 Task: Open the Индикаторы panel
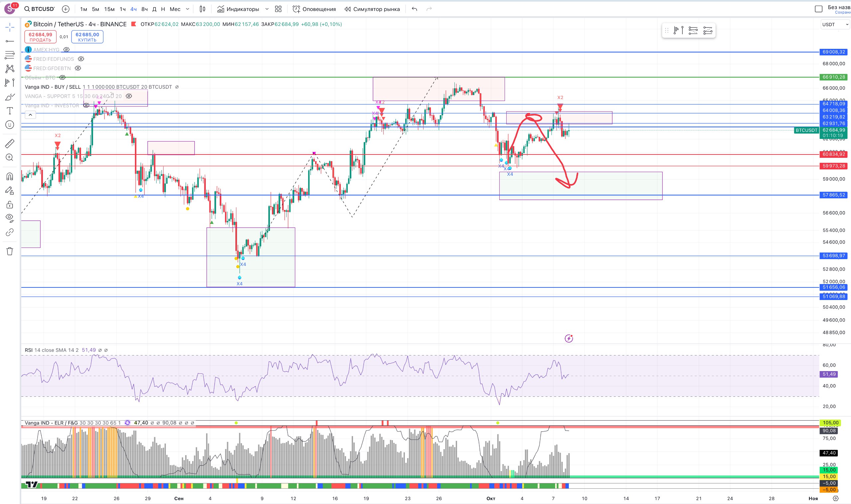(x=238, y=9)
